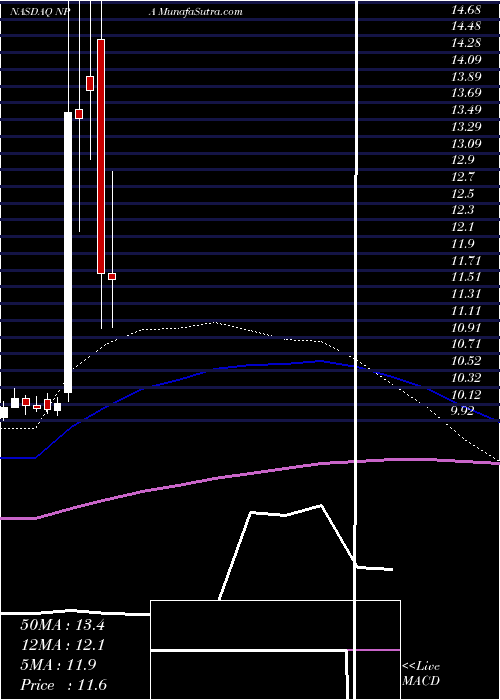Click the 9.92 price axis label
This screenshot has height=700, width=500.
click(x=462, y=411)
